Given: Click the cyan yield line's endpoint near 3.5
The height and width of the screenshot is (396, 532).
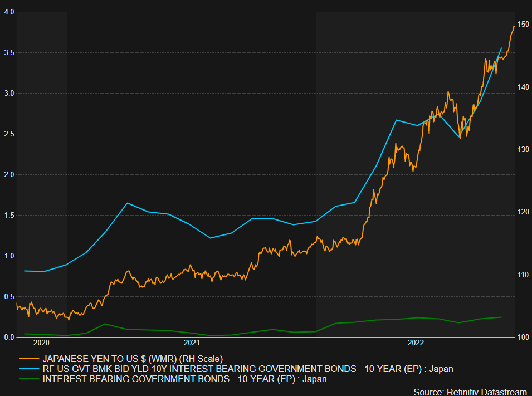Looking at the screenshot, I should click(501, 48).
